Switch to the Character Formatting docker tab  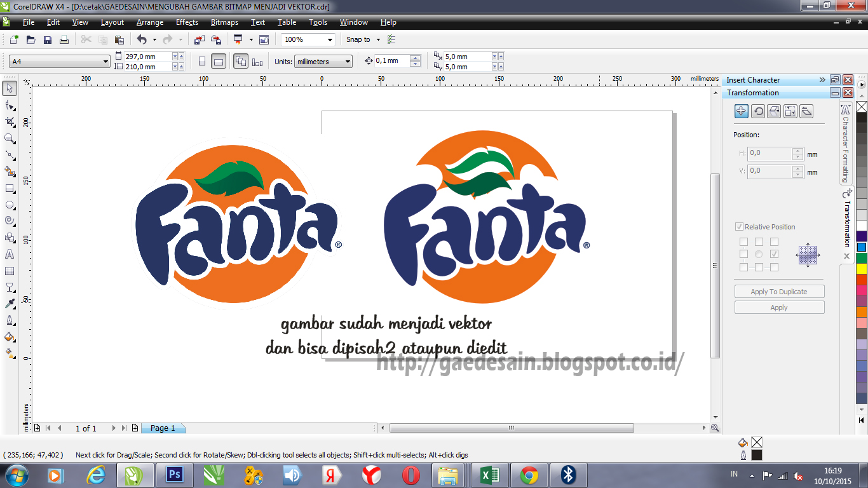845,144
